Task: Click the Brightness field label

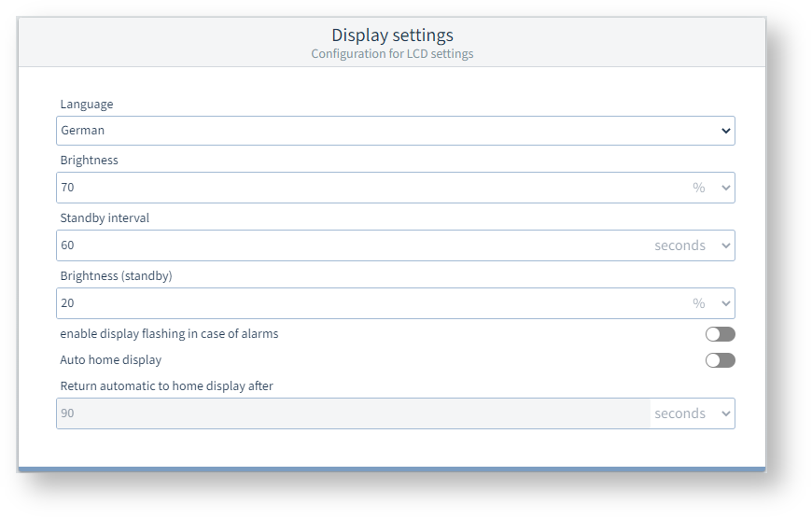Action: pyautogui.click(x=90, y=161)
